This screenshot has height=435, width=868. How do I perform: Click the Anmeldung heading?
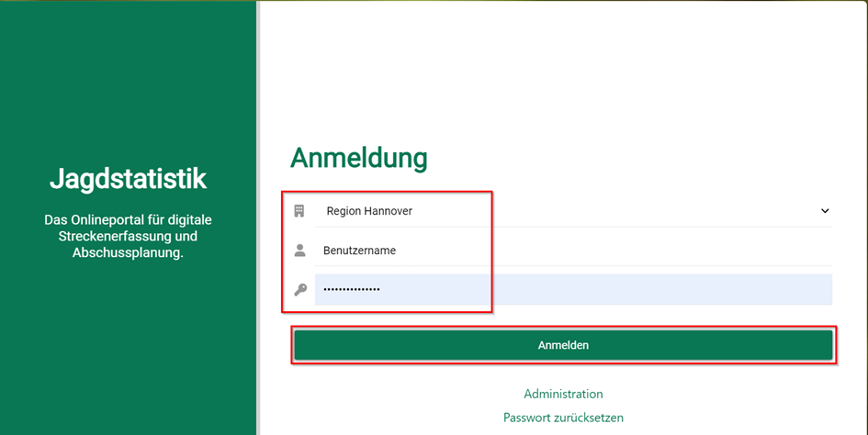point(358,158)
